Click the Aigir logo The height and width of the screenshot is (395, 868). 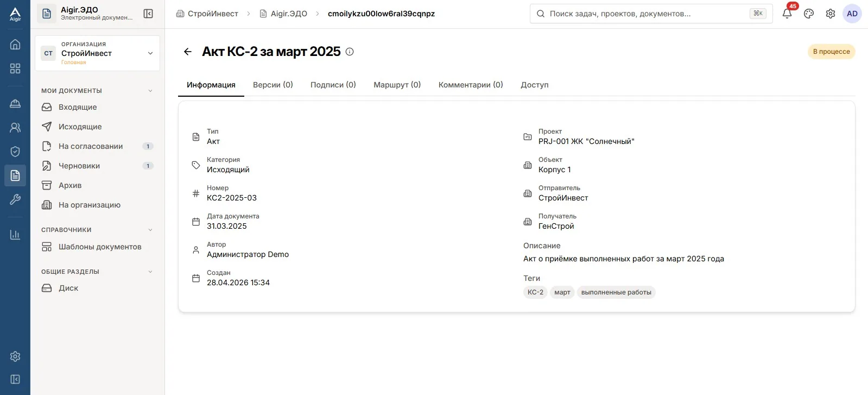[15, 14]
